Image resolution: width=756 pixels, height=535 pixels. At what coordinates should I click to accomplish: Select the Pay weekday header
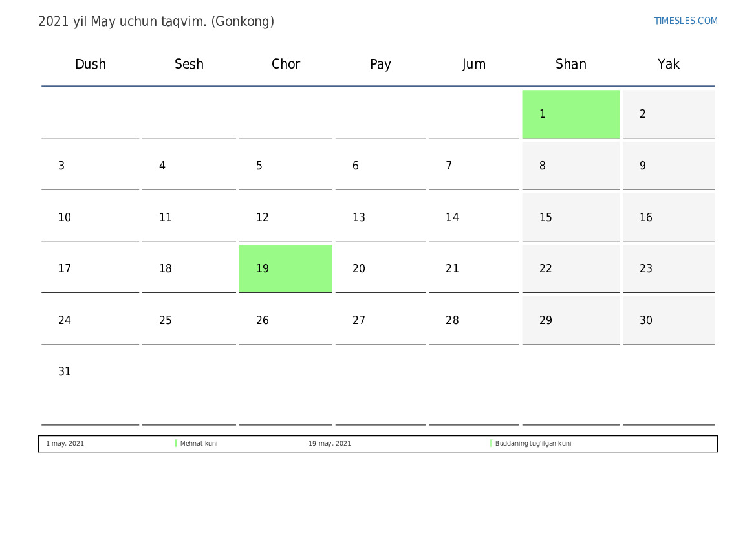pos(380,64)
